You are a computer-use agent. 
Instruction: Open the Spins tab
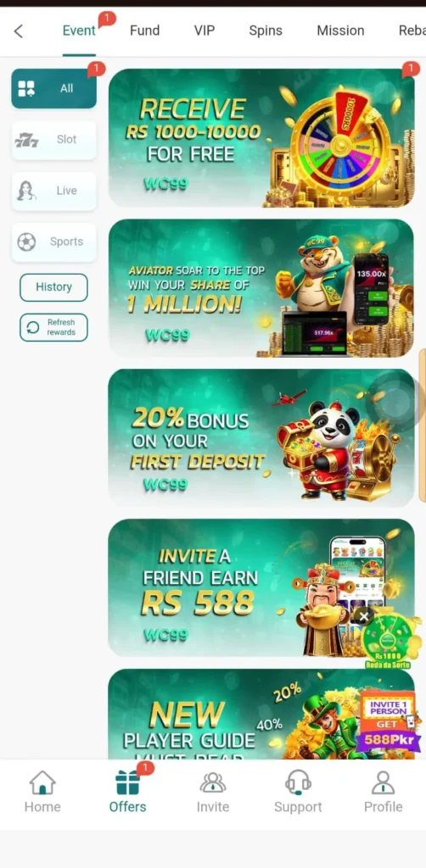(266, 31)
